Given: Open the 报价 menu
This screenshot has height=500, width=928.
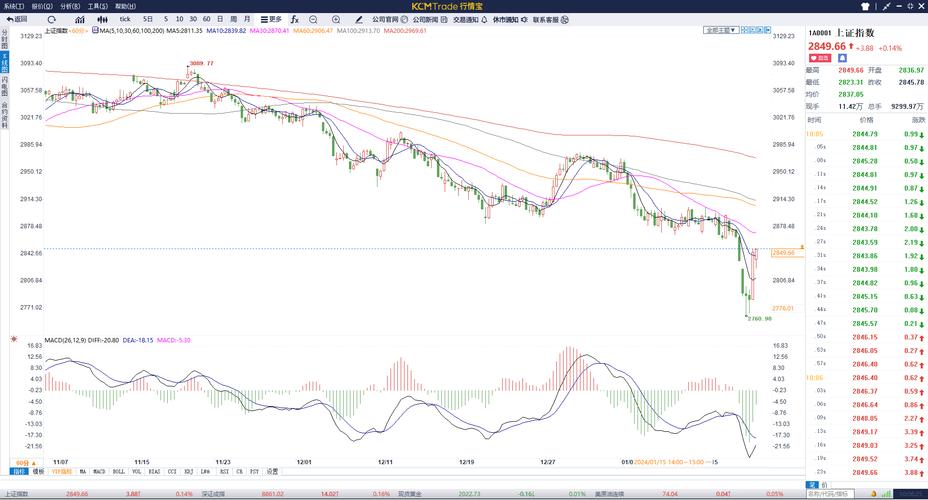Looking at the screenshot, I should click(42, 6).
